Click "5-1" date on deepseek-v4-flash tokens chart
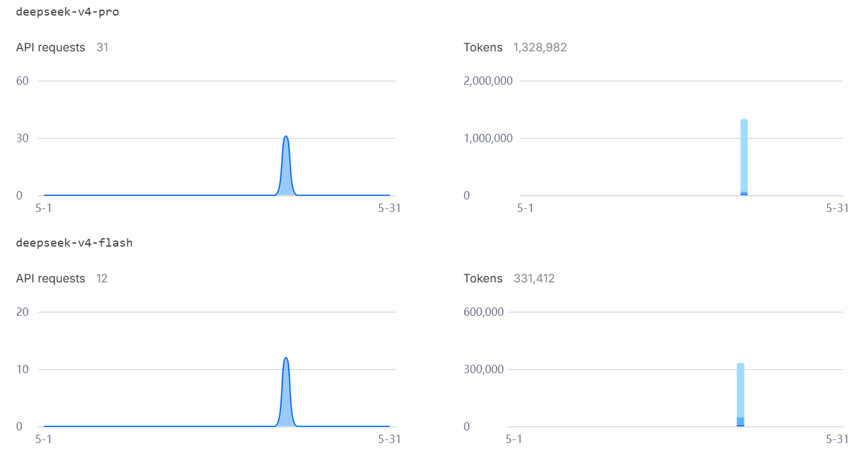The height and width of the screenshot is (452, 868). coord(514,439)
